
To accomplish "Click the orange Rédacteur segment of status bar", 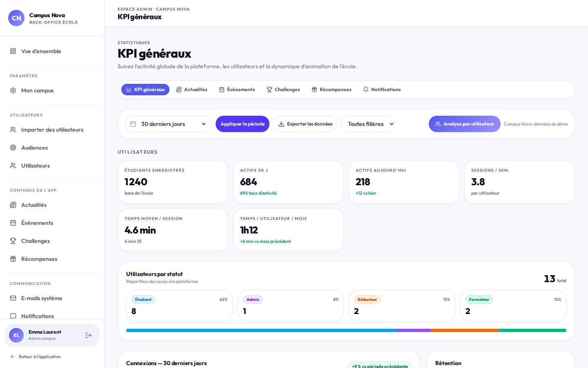I will [465, 330].
